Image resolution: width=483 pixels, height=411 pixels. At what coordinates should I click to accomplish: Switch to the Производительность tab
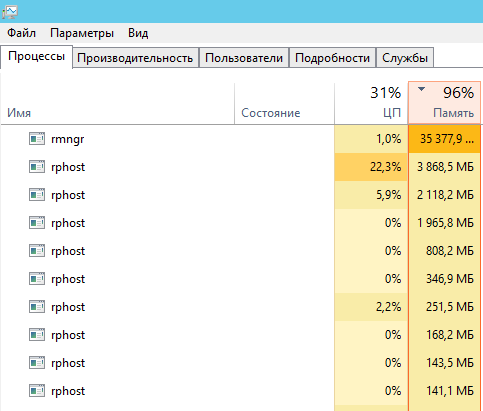(x=135, y=58)
